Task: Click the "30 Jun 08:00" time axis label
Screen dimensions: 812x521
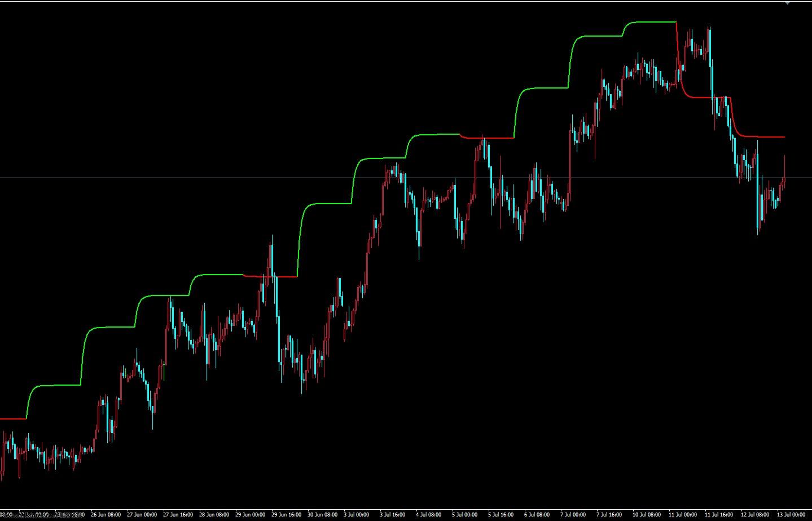Action: tap(323, 514)
